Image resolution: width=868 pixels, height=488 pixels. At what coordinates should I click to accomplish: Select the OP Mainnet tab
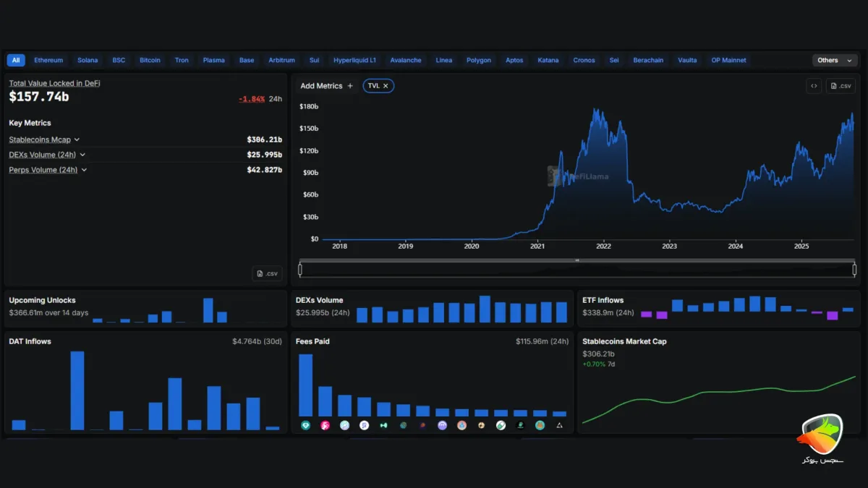click(728, 61)
